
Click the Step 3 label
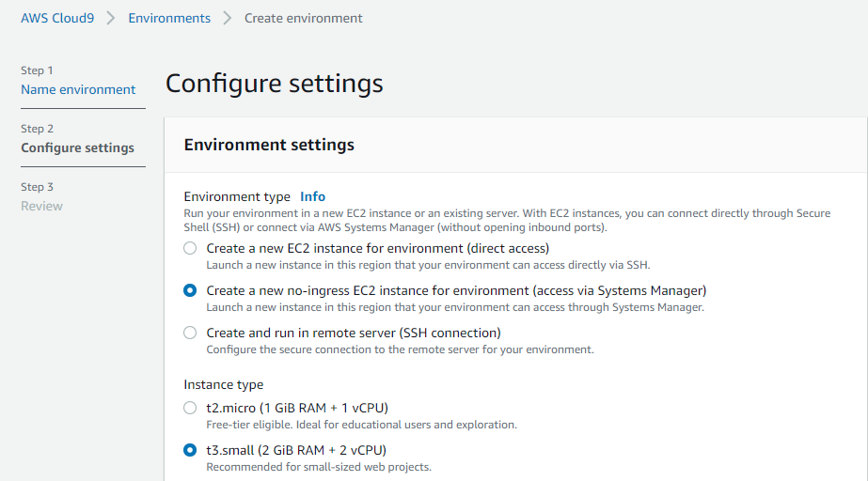click(37, 187)
